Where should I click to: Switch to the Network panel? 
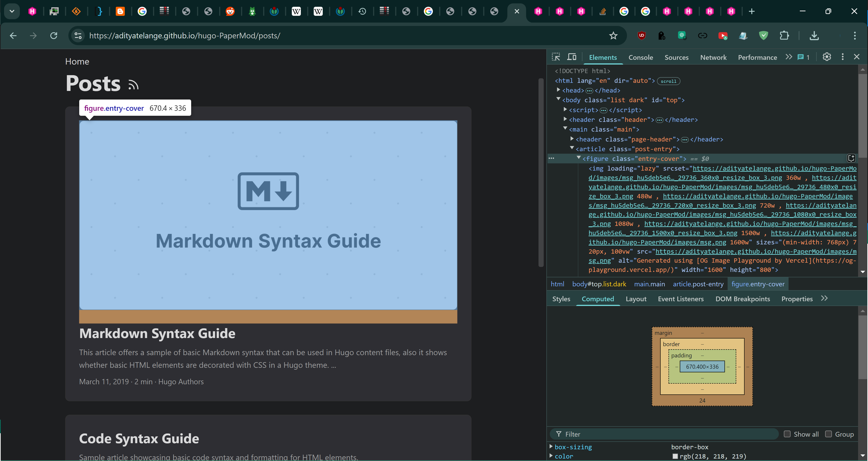[713, 57]
